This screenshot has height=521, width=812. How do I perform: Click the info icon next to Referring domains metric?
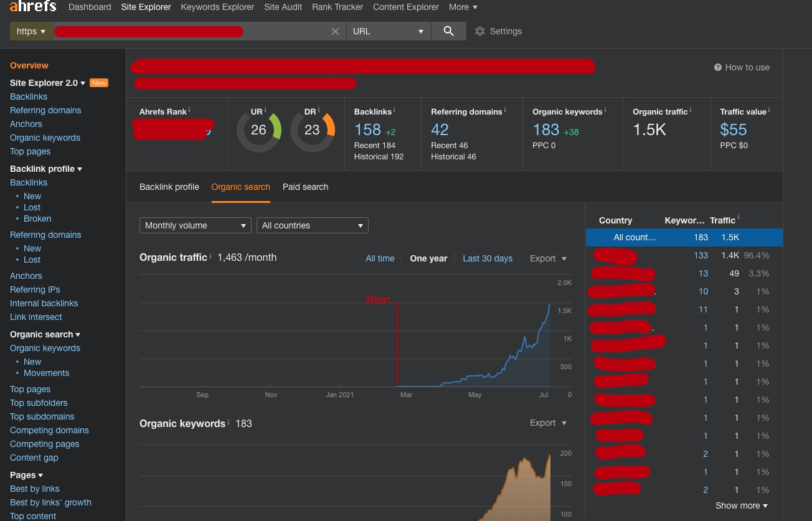click(505, 110)
